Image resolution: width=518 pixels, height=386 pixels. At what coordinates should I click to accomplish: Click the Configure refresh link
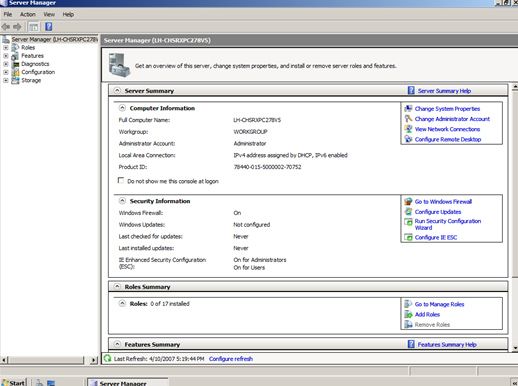[231, 359]
